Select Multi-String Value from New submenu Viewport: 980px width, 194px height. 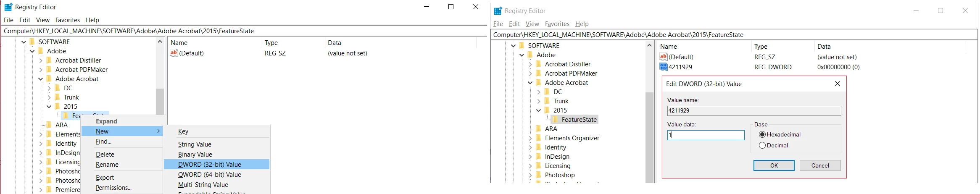[216, 184]
